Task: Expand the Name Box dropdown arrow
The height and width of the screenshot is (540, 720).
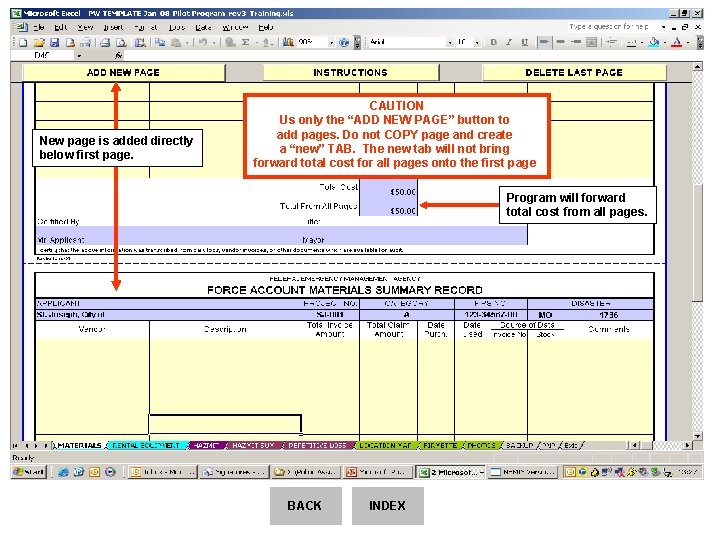Action: click(x=79, y=56)
